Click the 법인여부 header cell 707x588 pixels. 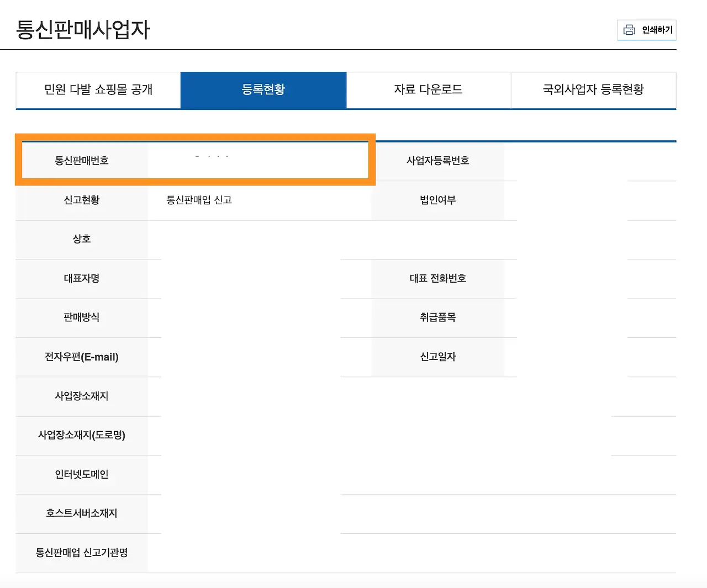[437, 200]
